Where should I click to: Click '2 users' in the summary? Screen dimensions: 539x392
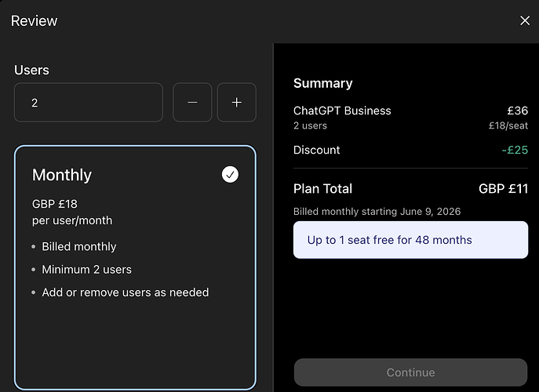click(310, 125)
